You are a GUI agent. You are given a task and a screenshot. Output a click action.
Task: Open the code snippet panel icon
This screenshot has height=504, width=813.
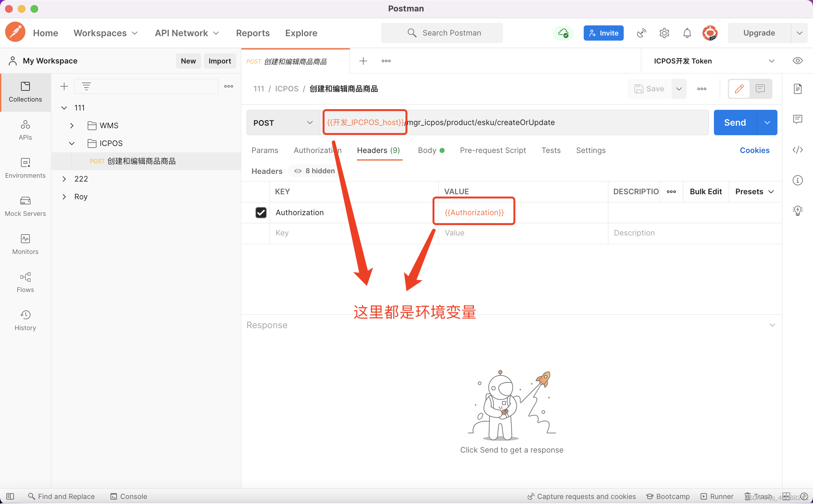click(797, 150)
